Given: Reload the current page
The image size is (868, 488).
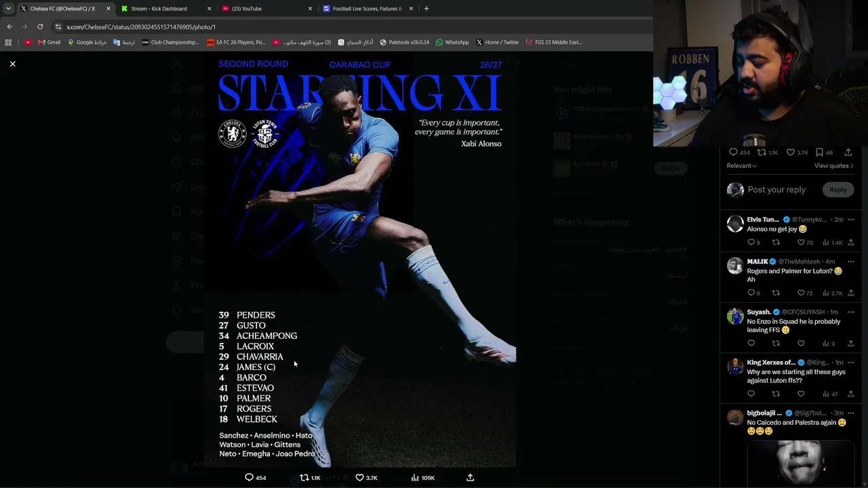Looking at the screenshot, I should pos(40,26).
